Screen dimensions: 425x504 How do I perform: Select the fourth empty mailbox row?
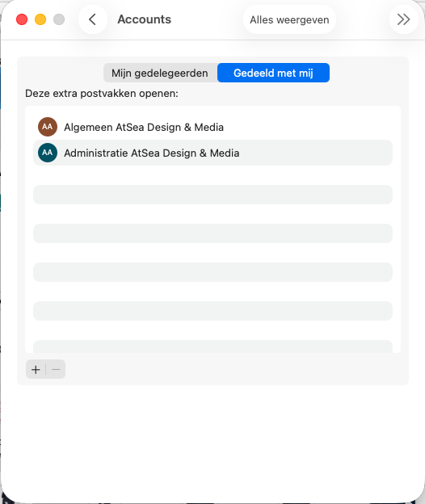coord(212,311)
